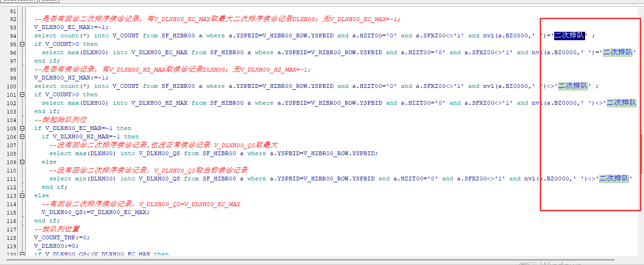Collapse the else block at line 113

22,196
